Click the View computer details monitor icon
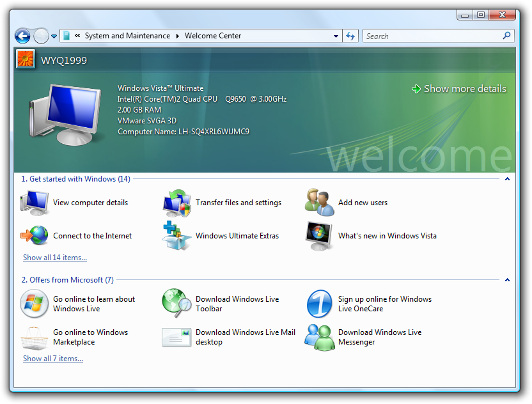532x404 pixels. tap(35, 203)
